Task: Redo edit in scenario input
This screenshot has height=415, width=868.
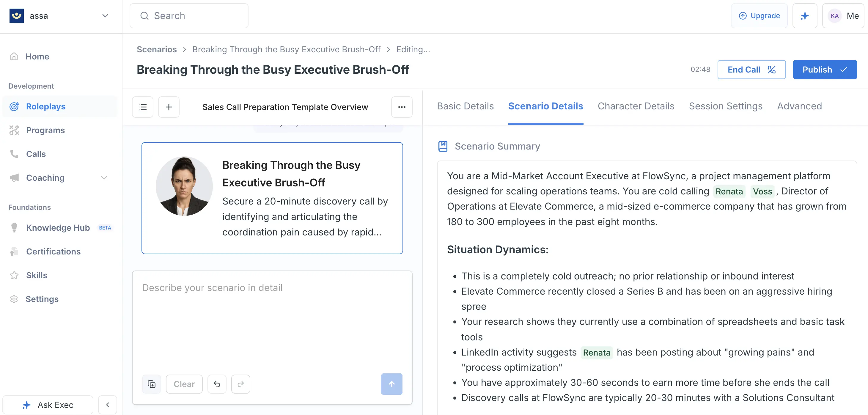Action: click(x=240, y=384)
